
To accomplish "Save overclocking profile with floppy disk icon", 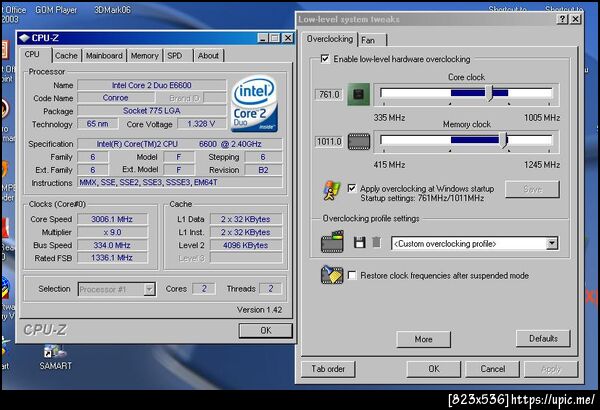I will [x=359, y=243].
